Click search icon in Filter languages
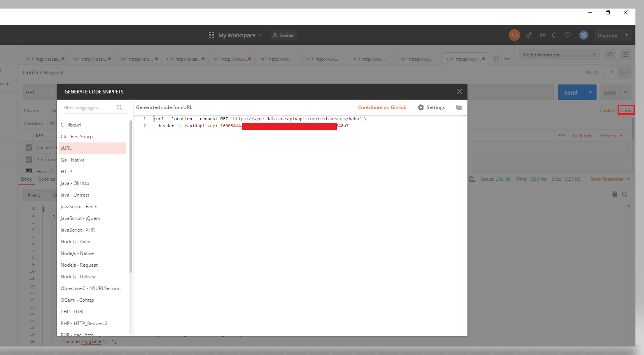Image resolution: width=644 pixels, height=355 pixels. (x=119, y=107)
